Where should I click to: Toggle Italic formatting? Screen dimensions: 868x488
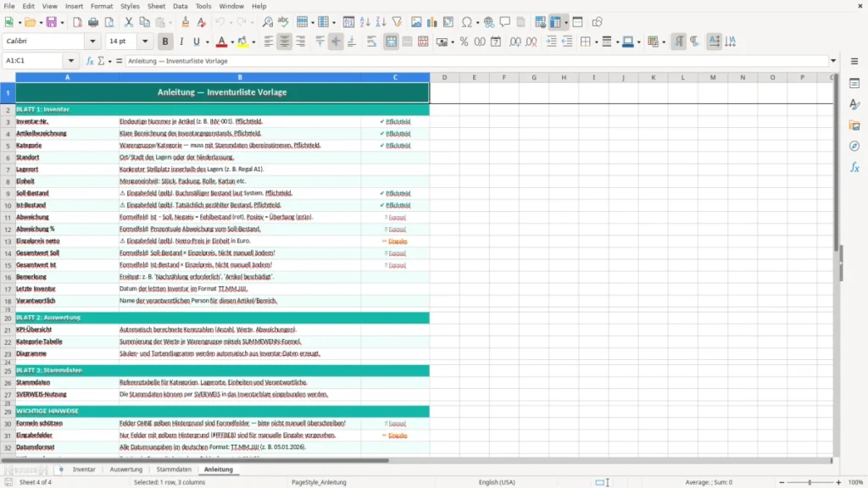click(181, 42)
